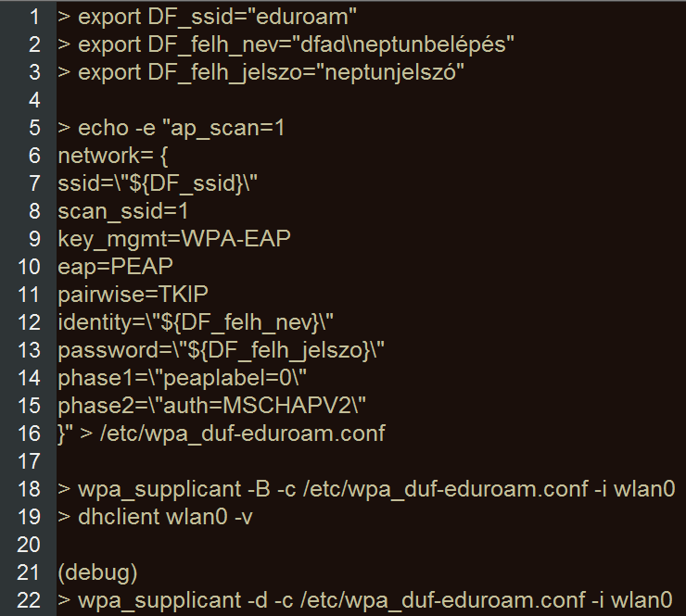
Task: Click the echo -e "ap_scan=1 line
Action: click(x=171, y=128)
